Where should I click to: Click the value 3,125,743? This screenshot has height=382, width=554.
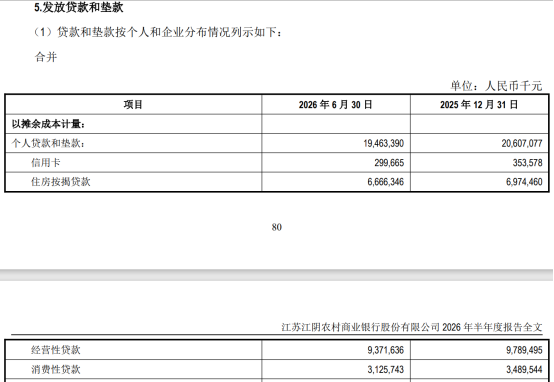[385, 369]
